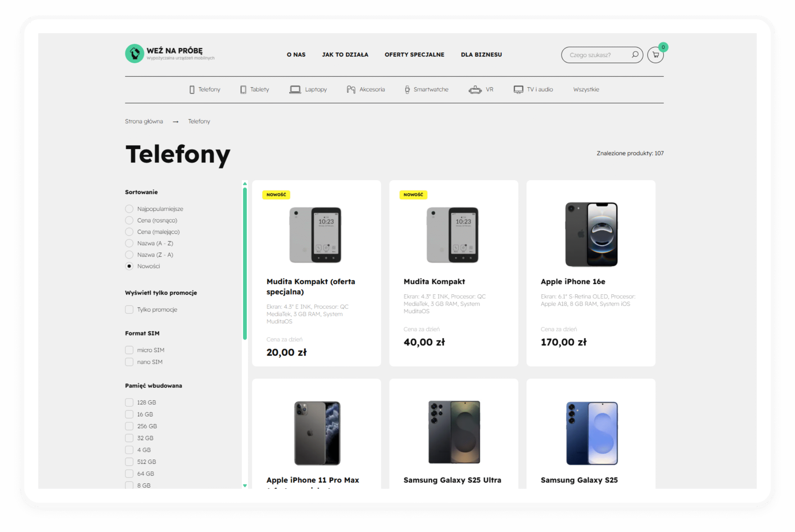The width and height of the screenshot is (795, 532).
Task: Open OFERTY SPECJALNE menu item
Action: [x=414, y=55]
